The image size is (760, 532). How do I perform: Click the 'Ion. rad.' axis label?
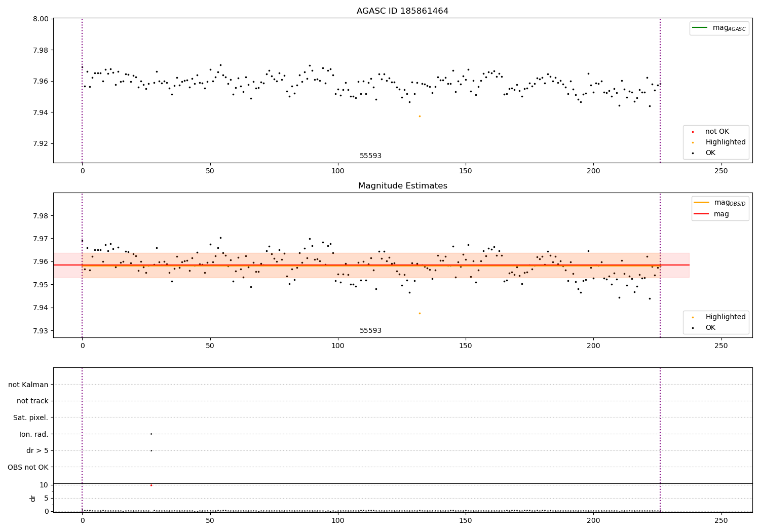coord(34,435)
